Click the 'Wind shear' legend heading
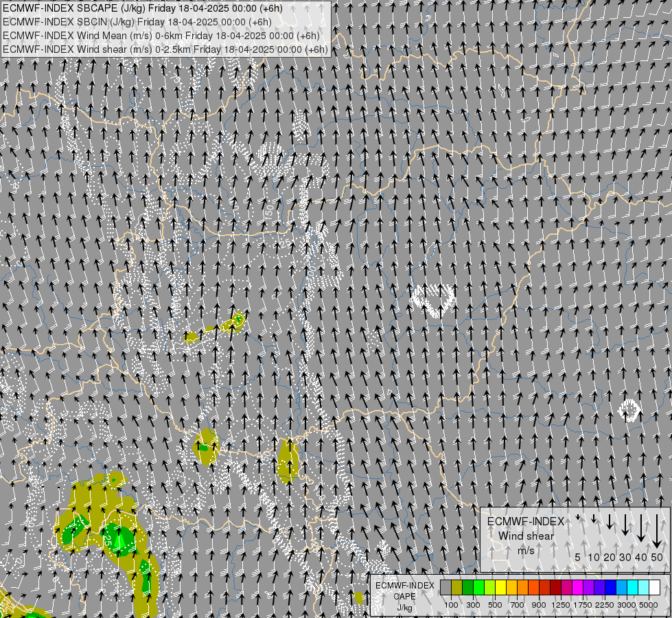Screen dimensions: 672x618 526,536
